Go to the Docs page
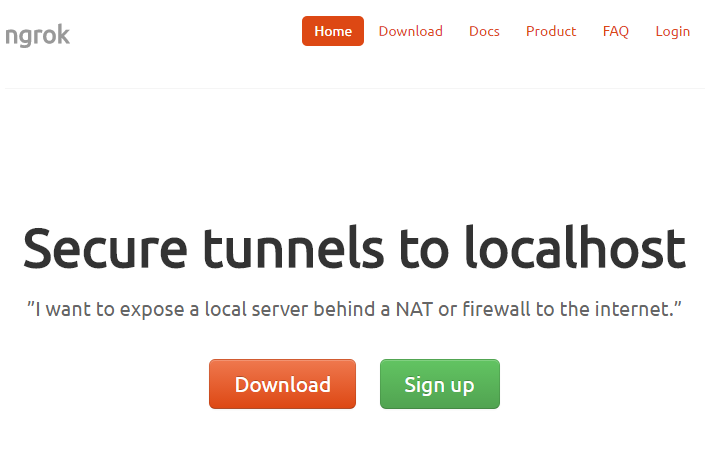The image size is (721, 473). pos(484,31)
